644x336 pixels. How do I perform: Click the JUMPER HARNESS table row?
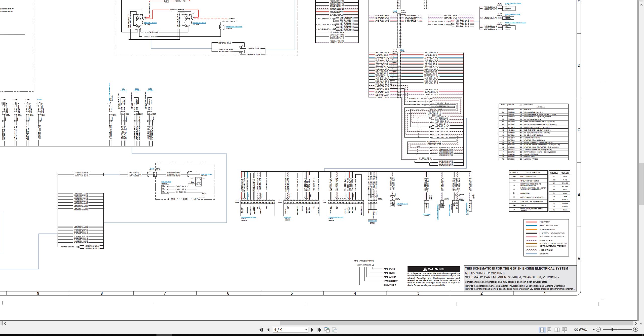pyautogui.click(x=533, y=159)
